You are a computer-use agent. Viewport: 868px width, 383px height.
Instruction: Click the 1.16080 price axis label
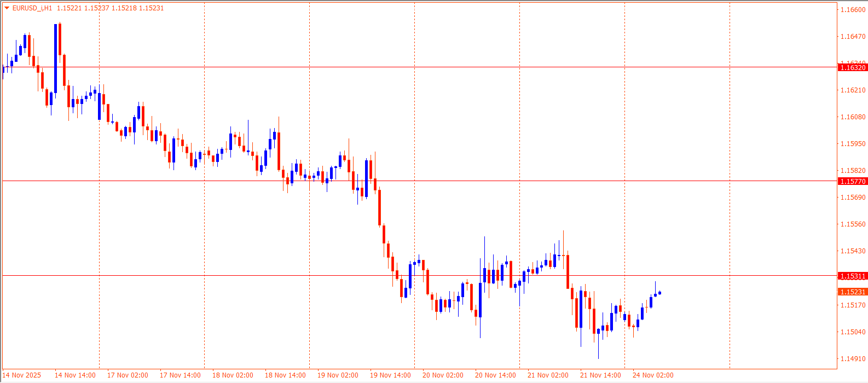point(854,117)
